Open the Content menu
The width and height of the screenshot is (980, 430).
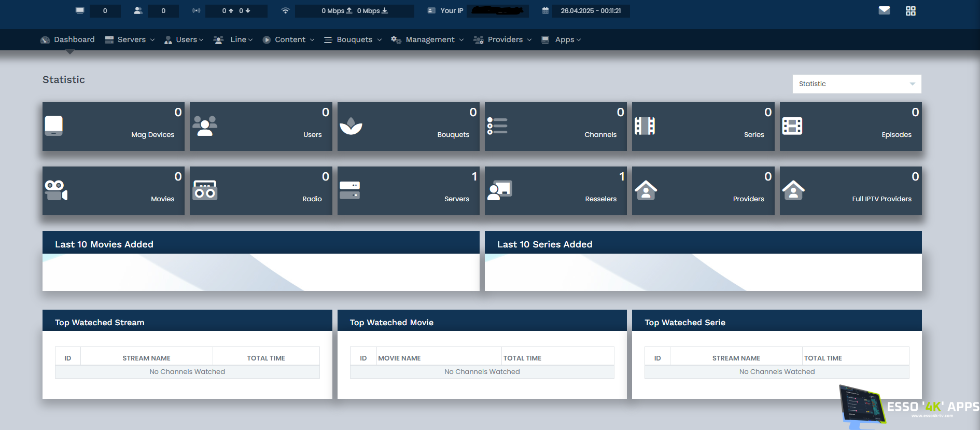click(289, 40)
